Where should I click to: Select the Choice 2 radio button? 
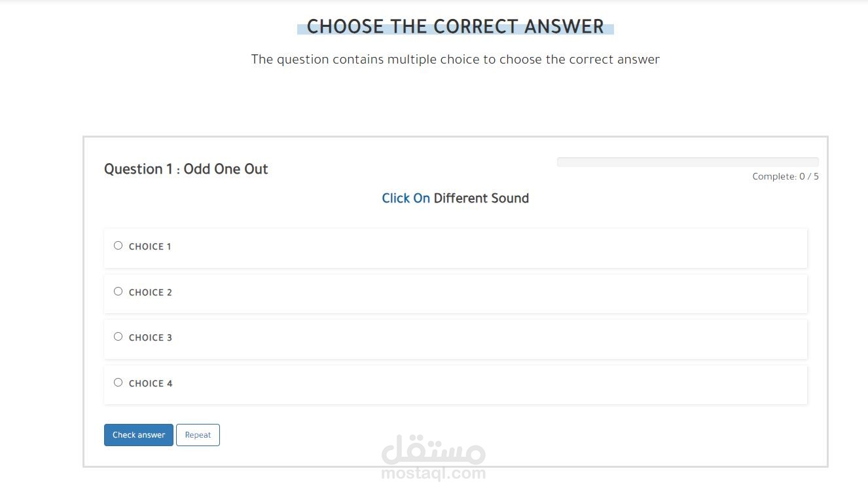point(118,292)
